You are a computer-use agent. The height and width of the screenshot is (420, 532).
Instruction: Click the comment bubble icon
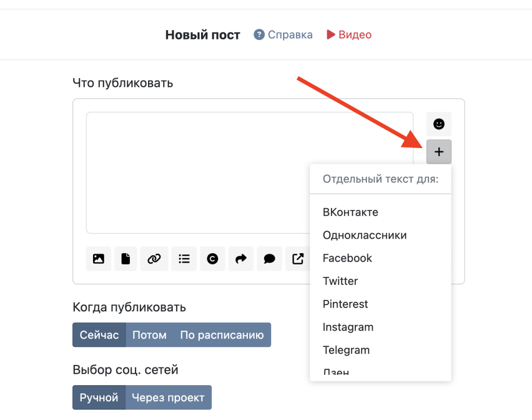click(x=269, y=258)
